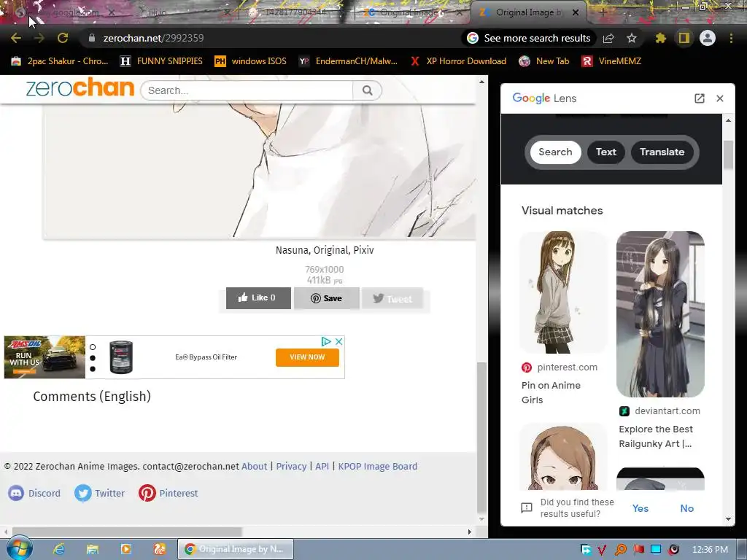Open the Chrome profile avatar
747x560 pixels.
coord(708,38)
